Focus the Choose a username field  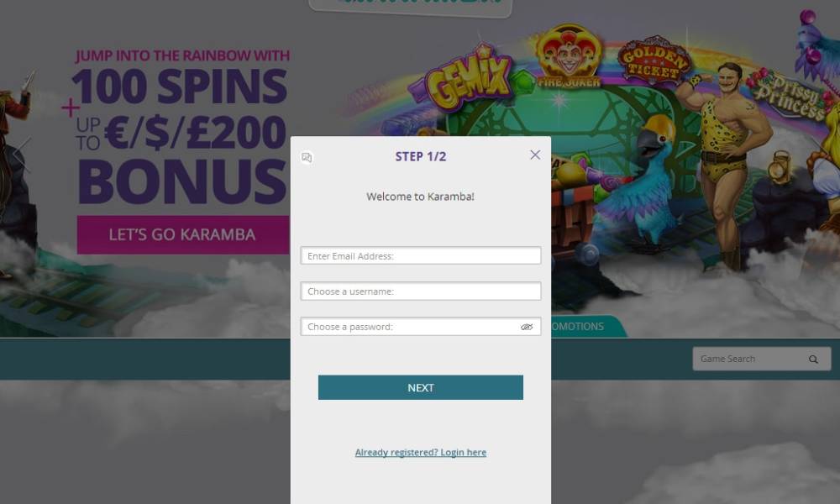coord(421,291)
